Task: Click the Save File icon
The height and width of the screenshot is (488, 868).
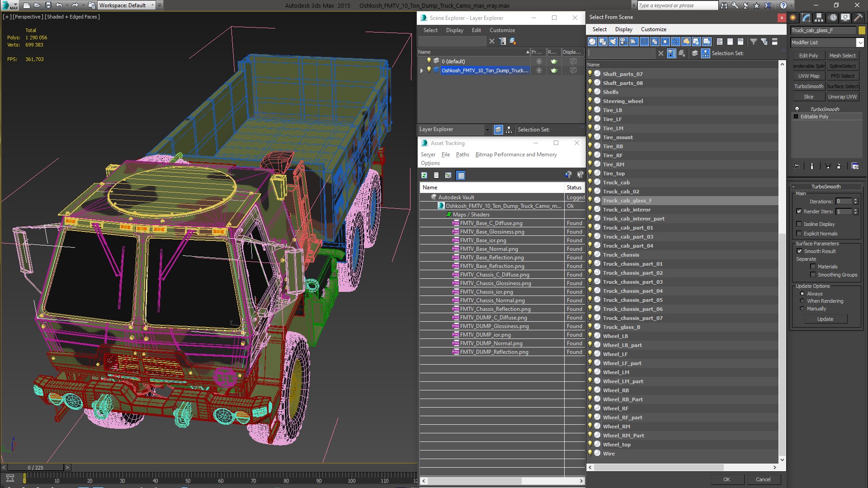Action: tap(48, 5)
